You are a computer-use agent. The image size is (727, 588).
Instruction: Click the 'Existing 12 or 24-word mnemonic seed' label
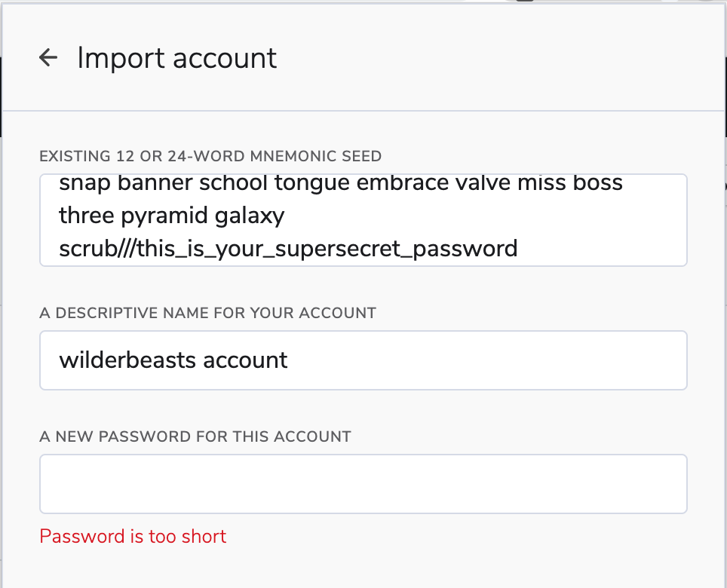[x=210, y=156]
